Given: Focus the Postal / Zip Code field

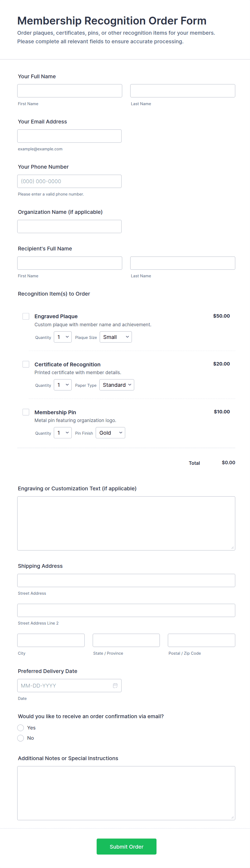Looking at the screenshot, I should [201, 640].
